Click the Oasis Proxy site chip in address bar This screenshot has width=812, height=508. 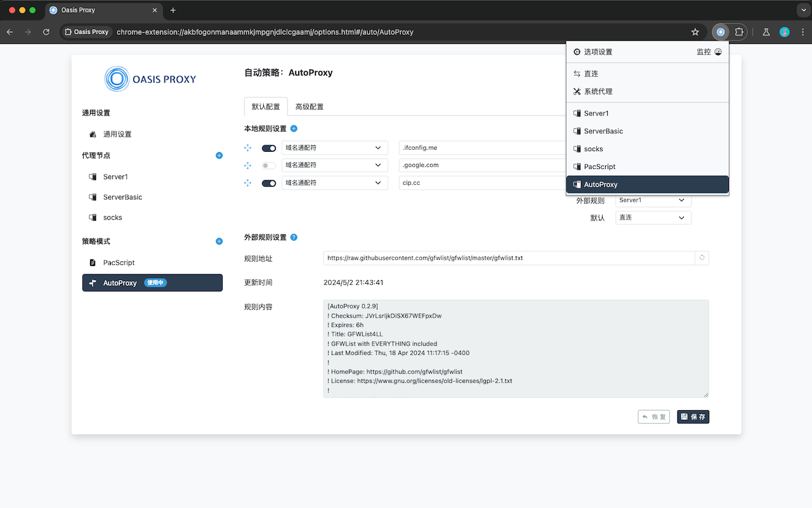tap(87, 32)
